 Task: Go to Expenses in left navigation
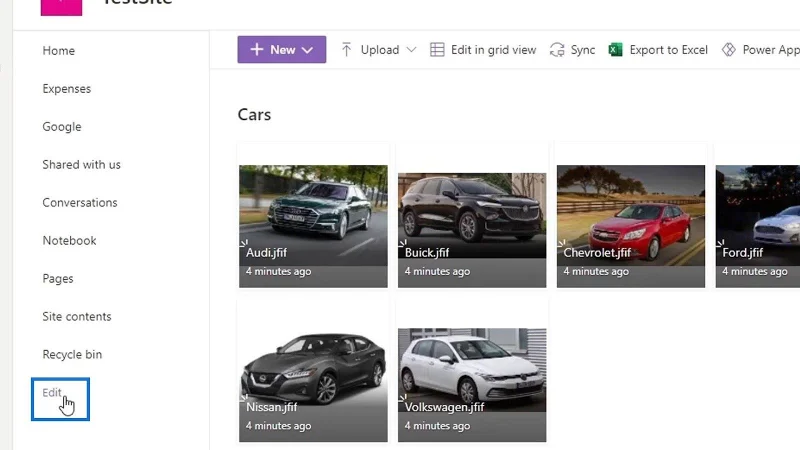click(x=67, y=89)
